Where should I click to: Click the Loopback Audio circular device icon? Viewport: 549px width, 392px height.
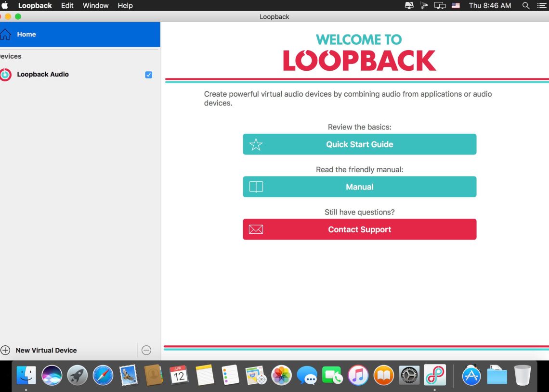[5, 74]
